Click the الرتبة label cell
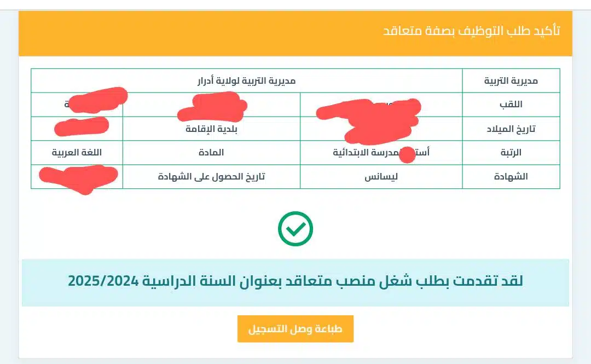The height and width of the screenshot is (364, 591). (x=511, y=152)
